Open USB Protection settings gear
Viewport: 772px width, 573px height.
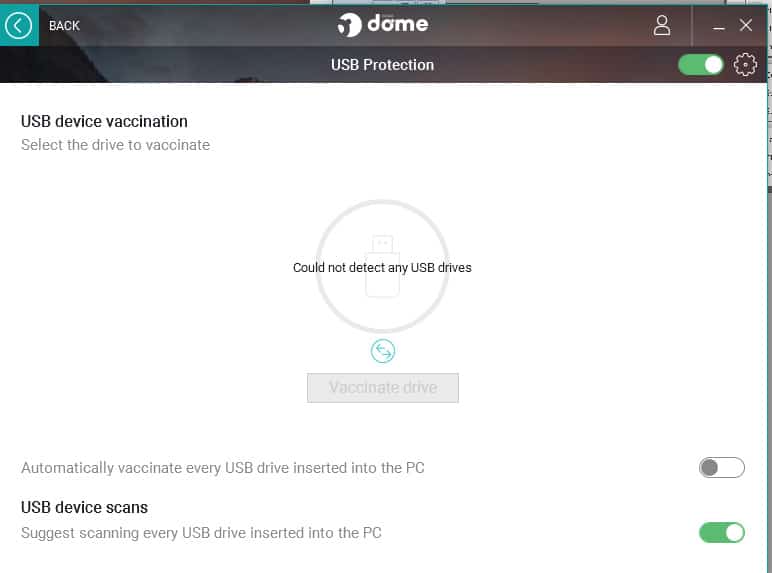[745, 64]
